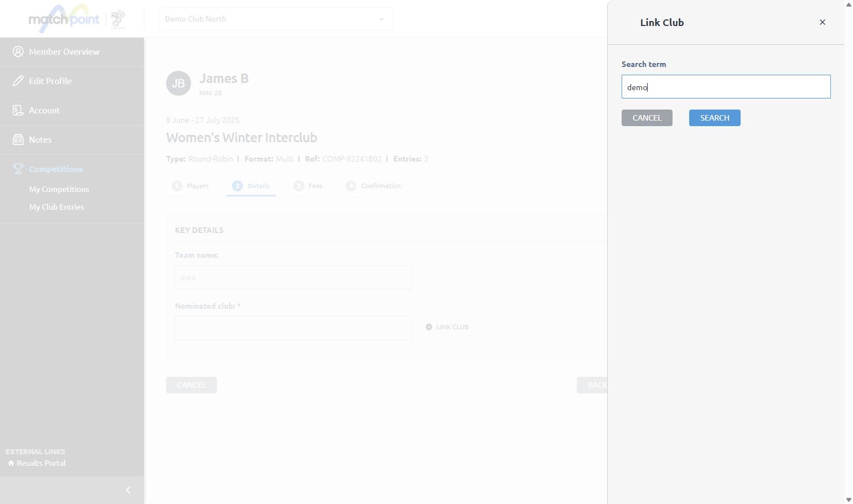Go to the Players step tab
The height and width of the screenshot is (504, 853).
pos(190,186)
